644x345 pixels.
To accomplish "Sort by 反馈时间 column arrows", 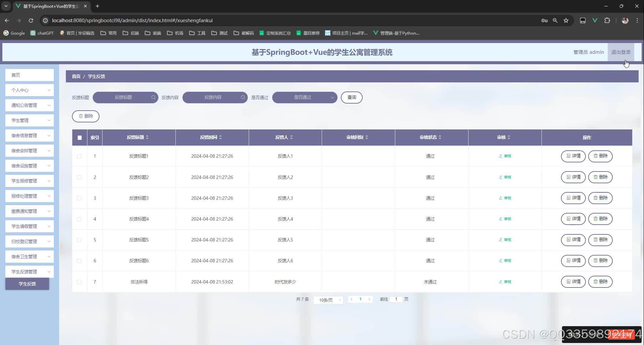I will coord(220,137).
